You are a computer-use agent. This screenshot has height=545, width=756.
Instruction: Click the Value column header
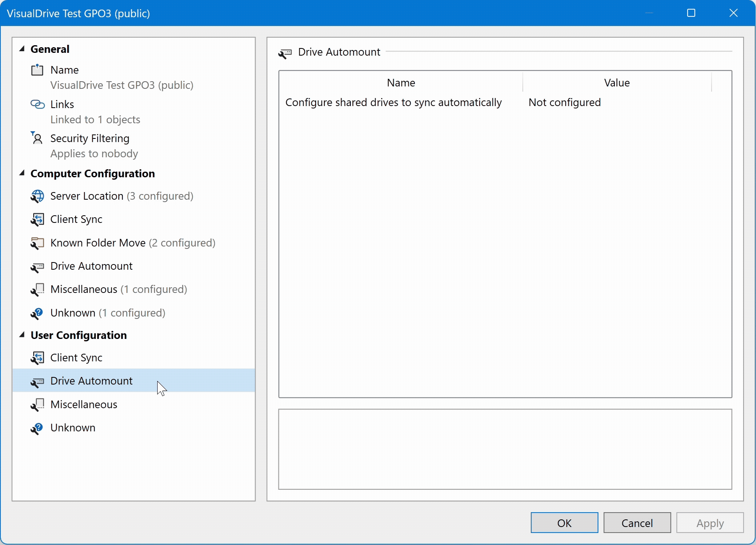[616, 83]
